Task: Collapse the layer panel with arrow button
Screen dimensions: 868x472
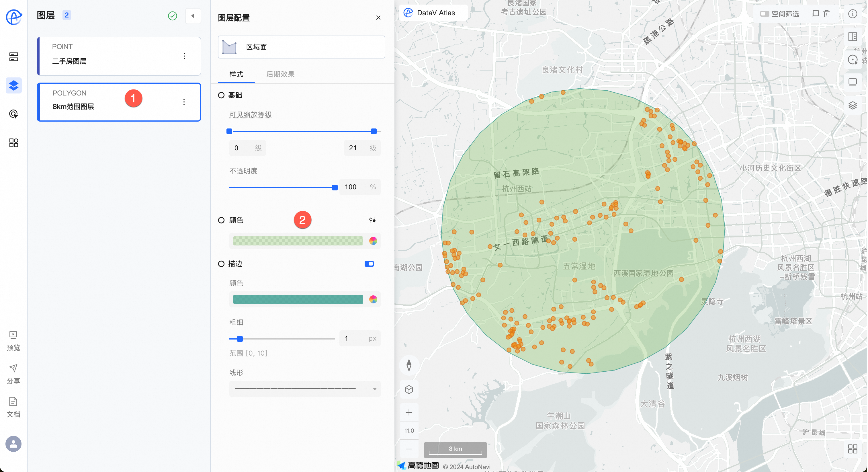Action: [x=193, y=16]
